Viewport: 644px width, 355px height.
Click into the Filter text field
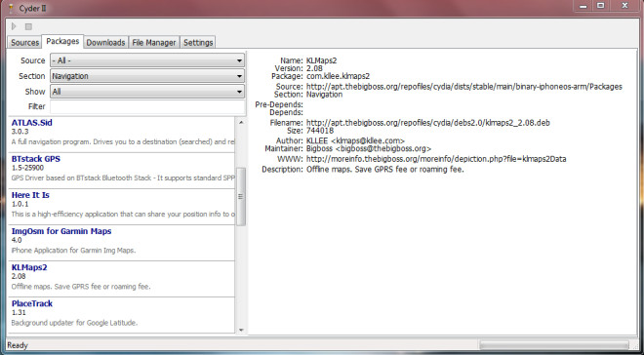147,106
